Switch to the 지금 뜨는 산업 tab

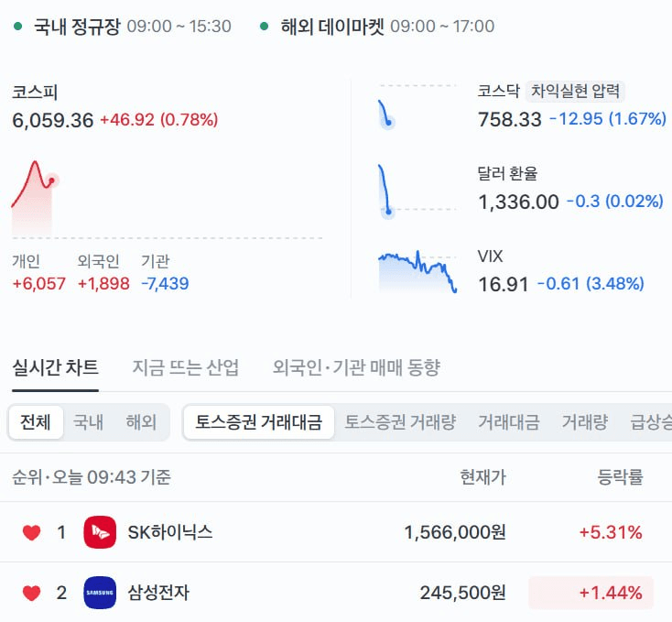tap(186, 367)
